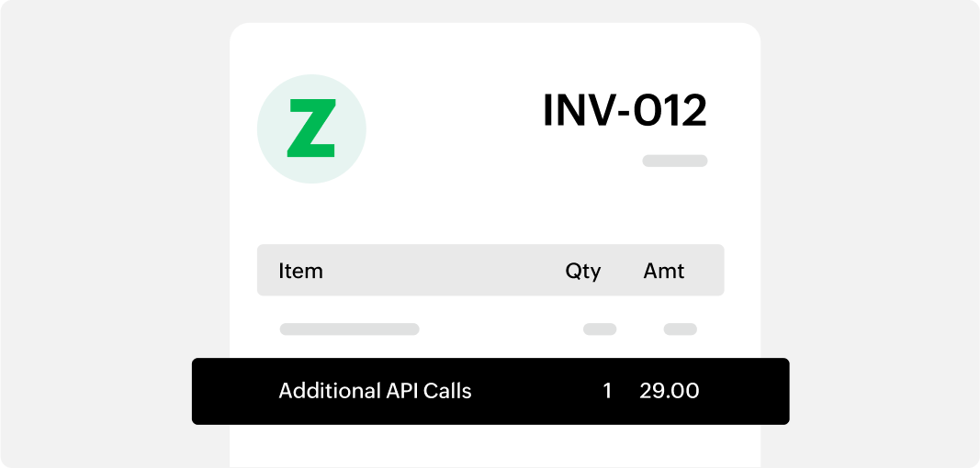Screen dimensions: 980x468
Task: Click the white space between the logo and INV-012
Action: point(450,128)
